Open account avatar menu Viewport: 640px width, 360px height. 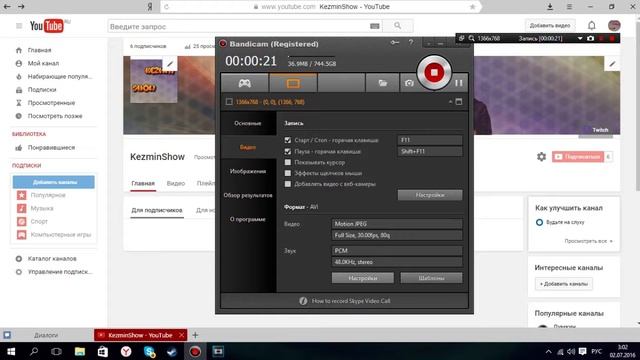(614, 25)
